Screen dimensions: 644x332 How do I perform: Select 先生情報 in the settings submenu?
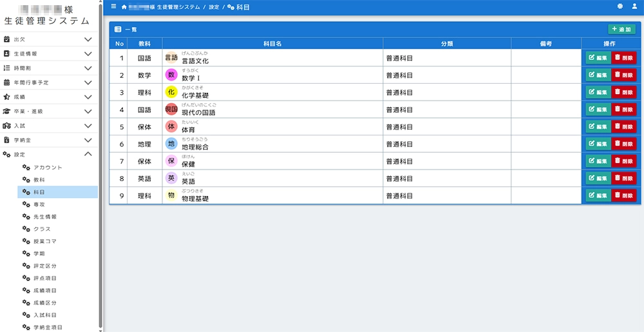point(45,217)
